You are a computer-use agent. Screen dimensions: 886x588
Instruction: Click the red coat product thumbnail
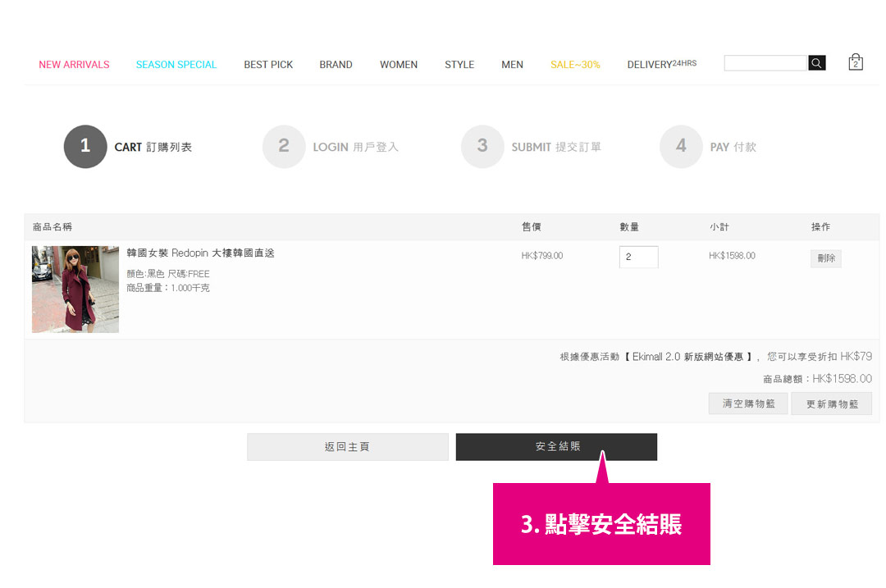click(x=75, y=289)
